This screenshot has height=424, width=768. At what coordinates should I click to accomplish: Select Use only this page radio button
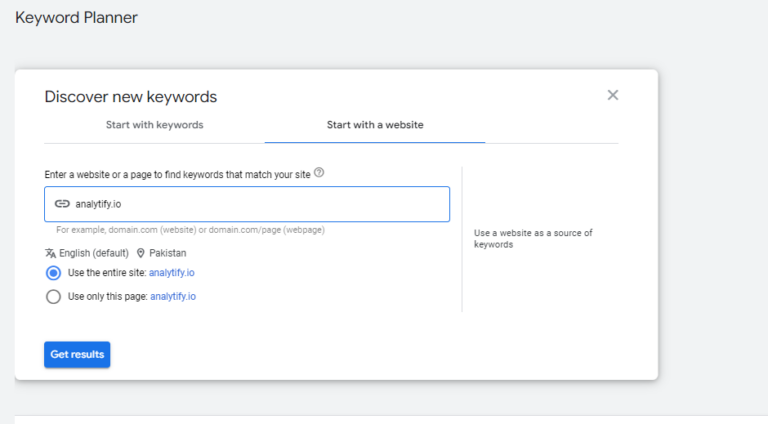[53, 297]
